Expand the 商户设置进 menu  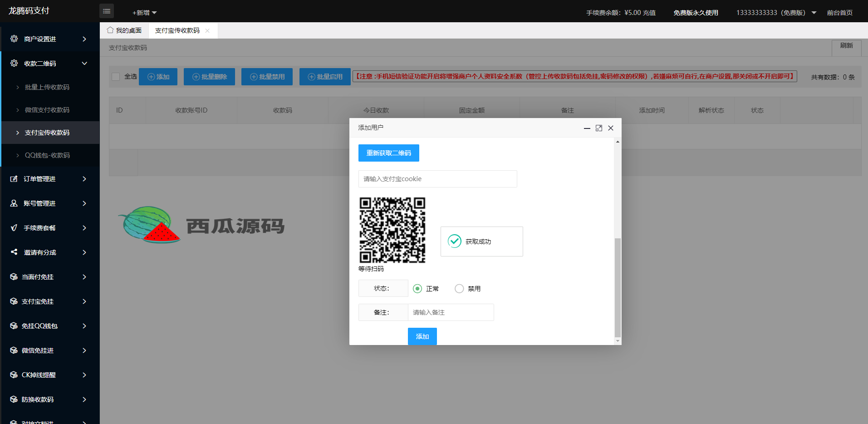(x=84, y=39)
